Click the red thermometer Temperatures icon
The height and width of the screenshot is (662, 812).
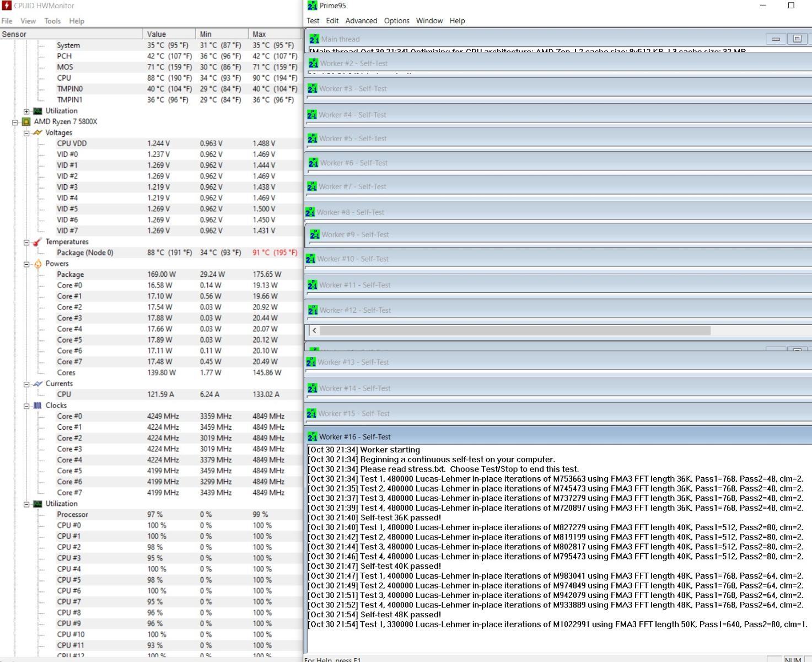37,242
